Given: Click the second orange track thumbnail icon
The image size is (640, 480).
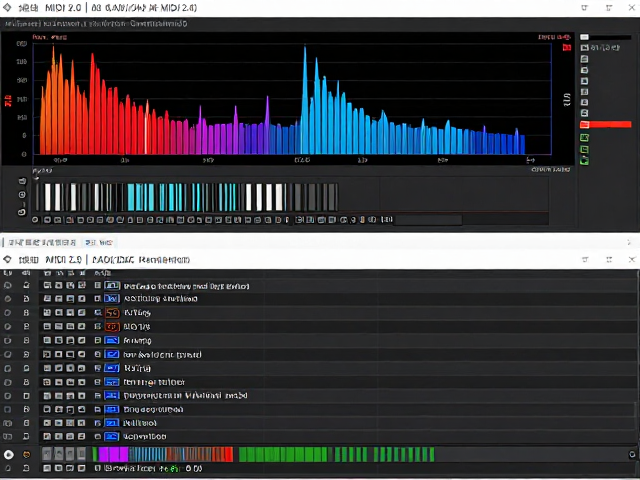Looking at the screenshot, I should 112,327.
